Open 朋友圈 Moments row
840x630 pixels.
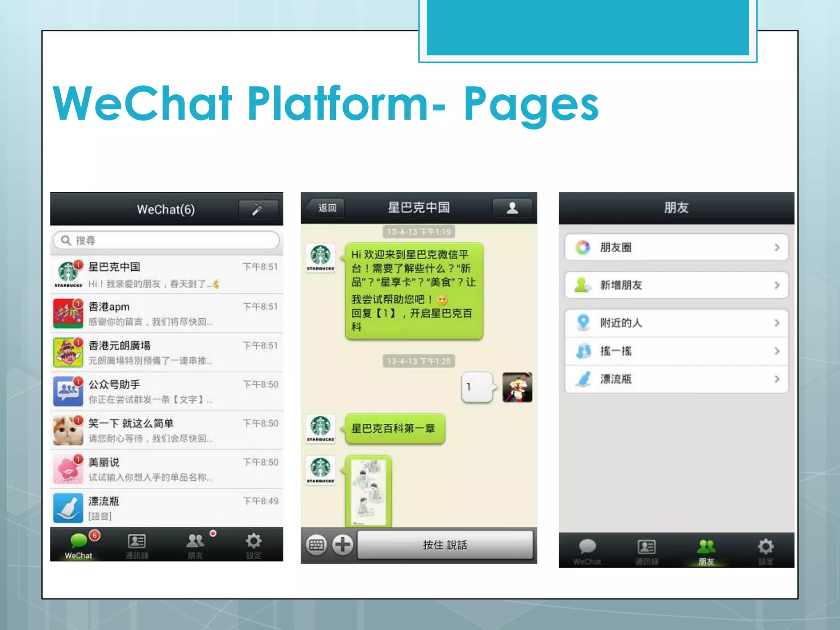(676, 247)
